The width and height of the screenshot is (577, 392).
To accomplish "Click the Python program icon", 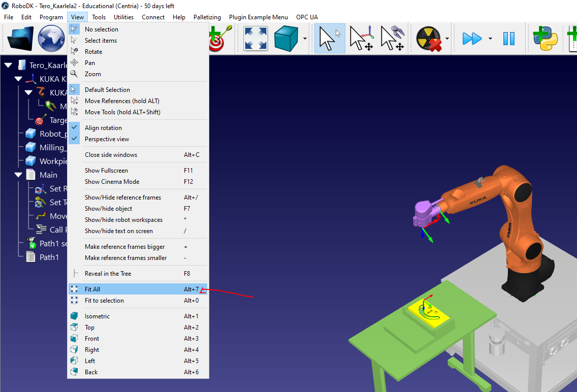I will [545, 39].
